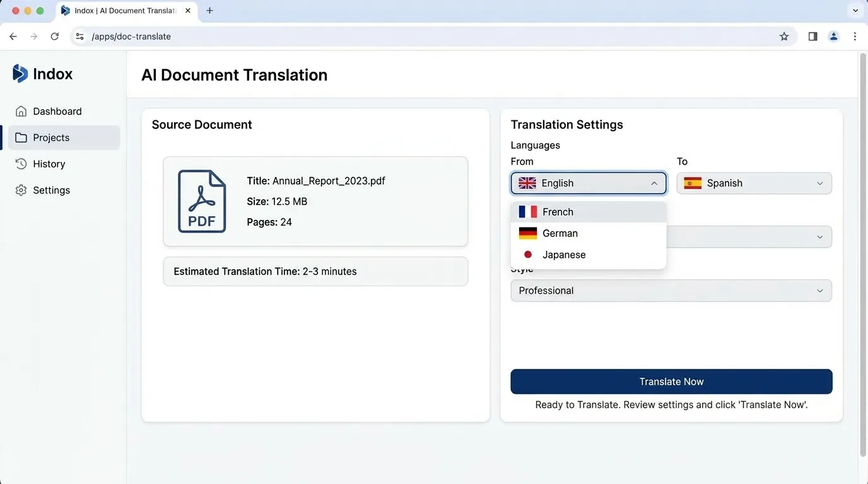Open the browser side panel icon
This screenshot has height=484, width=868.
tap(812, 37)
